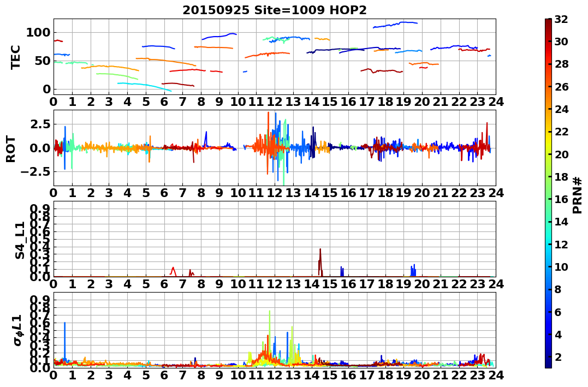Click hour 6 tick under TEC panel
Screen dimensions: 588x387
164,102
